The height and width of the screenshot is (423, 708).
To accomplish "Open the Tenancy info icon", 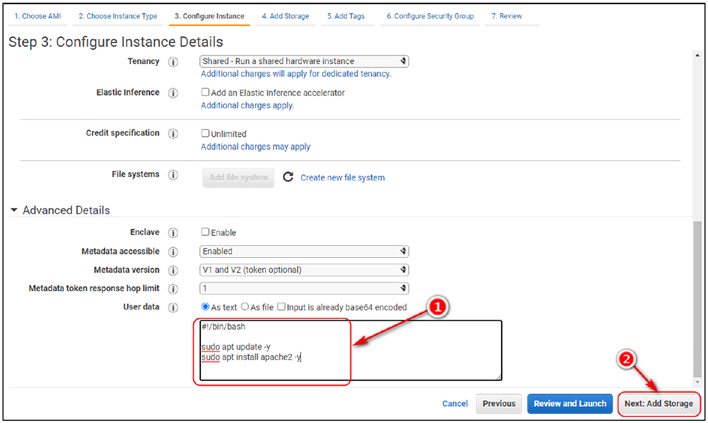I will [173, 62].
